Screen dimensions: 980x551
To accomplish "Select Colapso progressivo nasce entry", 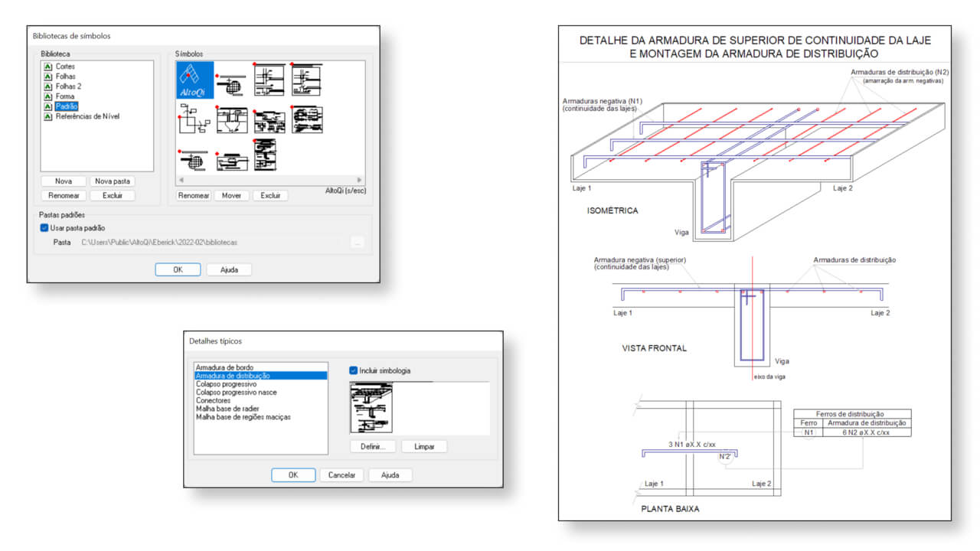I will (261, 392).
